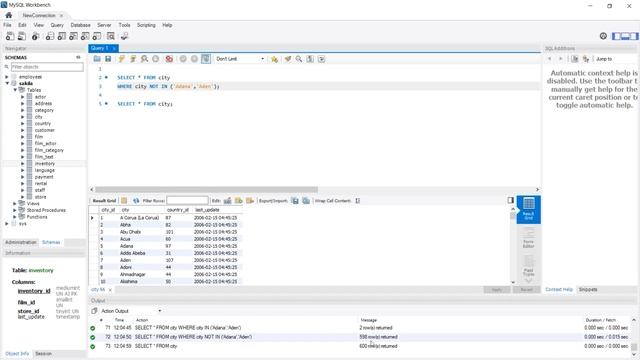Expand the Stored Procedures folder
The image size is (640, 360).
click(15, 210)
